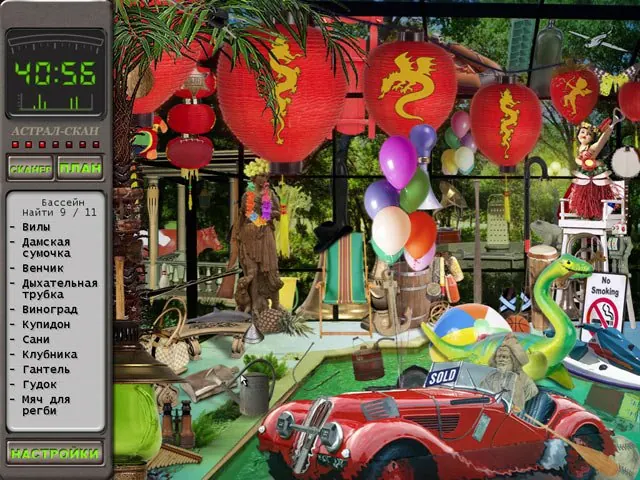Click the black hat on the chair
The height and width of the screenshot is (480, 640).
[332, 236]
